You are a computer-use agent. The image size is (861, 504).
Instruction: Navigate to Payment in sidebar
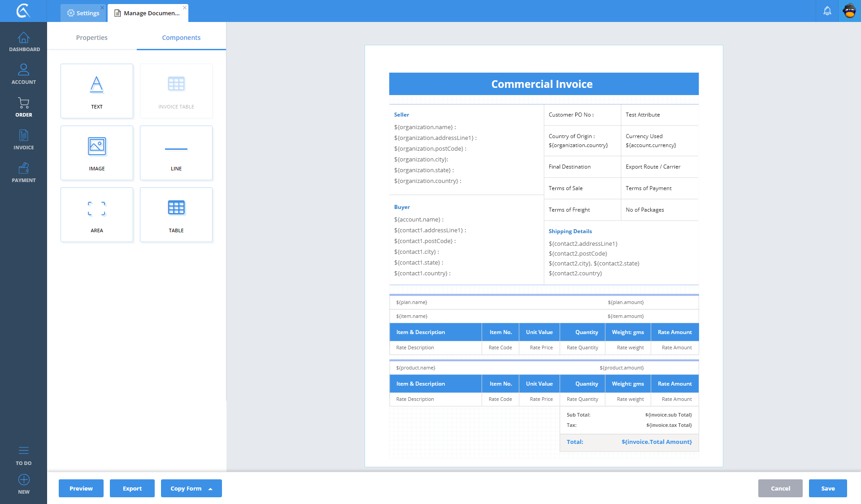coord(24,172)
